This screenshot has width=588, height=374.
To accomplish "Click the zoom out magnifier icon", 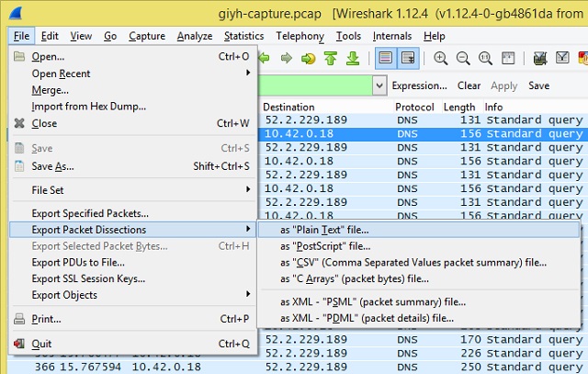I will point(463,58).
